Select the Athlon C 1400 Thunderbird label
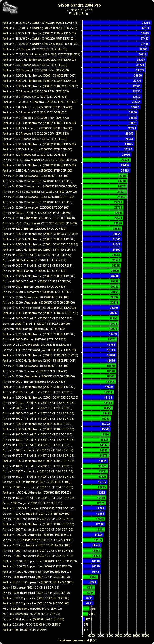This screenshot has height=644, width=154. point(38,450)
